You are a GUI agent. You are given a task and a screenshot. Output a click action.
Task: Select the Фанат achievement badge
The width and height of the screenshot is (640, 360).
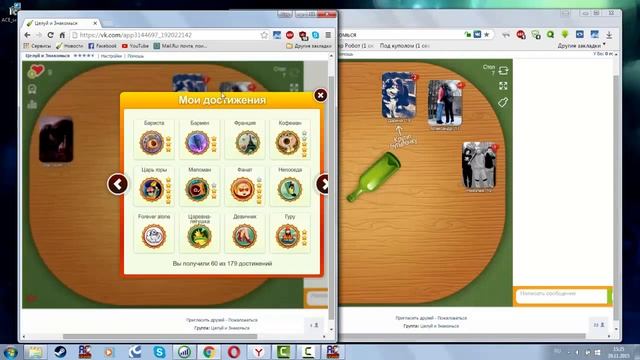coord(243,189)
